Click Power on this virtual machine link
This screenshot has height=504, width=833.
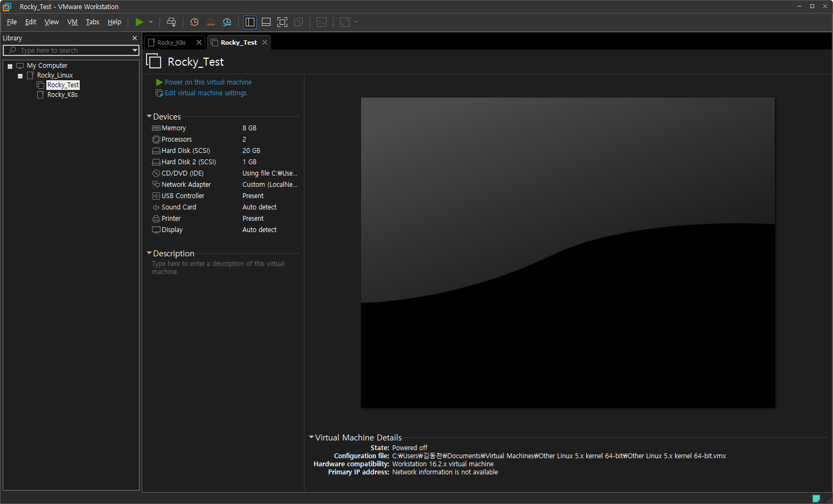(x=208, y=82)
